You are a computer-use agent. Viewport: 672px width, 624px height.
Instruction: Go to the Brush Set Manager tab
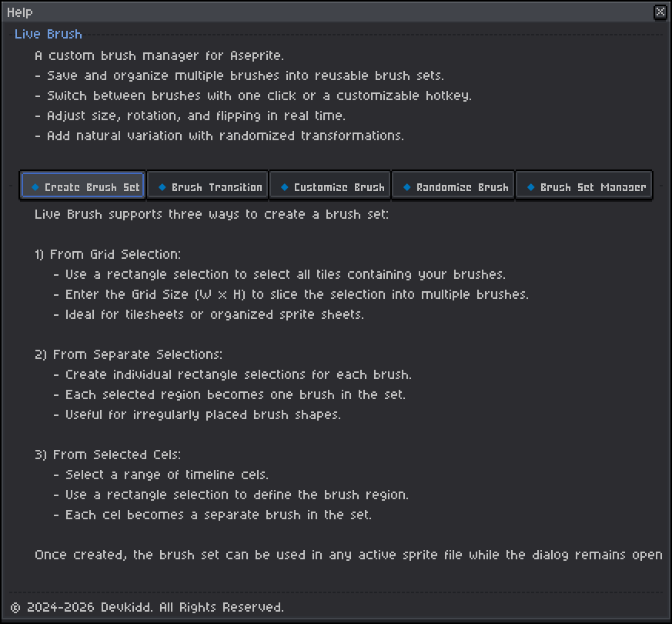pyautogui.click(x=584, y=186)
